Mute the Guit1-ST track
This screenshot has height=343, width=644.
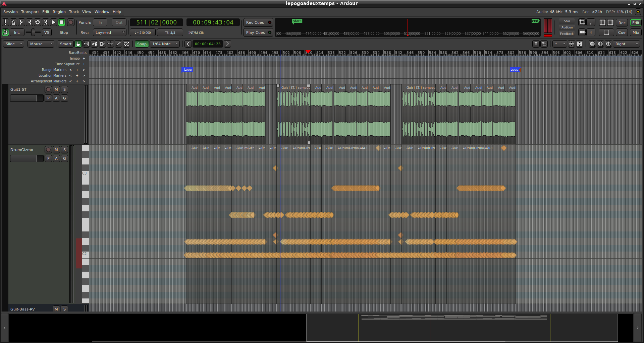click(x=56, y=89)
